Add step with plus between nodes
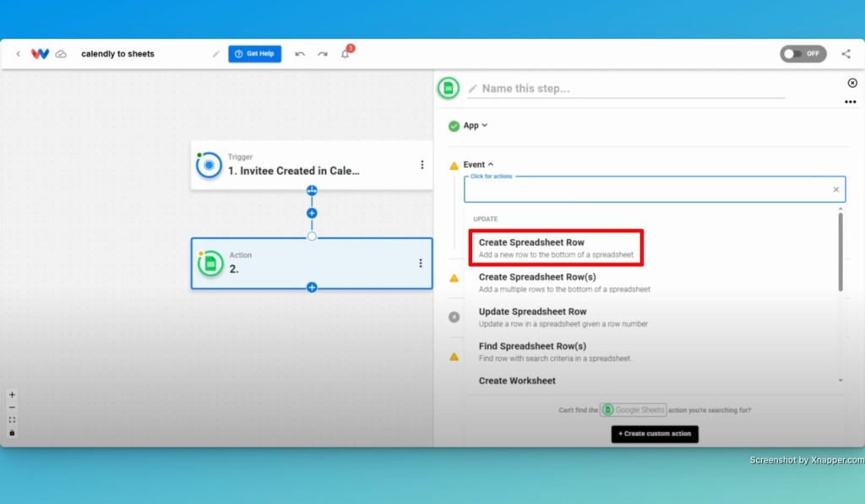 pos(312,214)
